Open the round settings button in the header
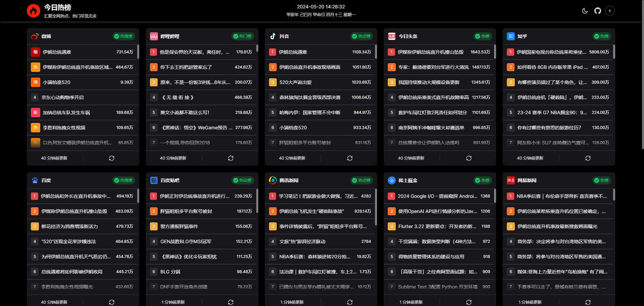The width and height of the screenshot is (644, 306). [x=610, y=11]
